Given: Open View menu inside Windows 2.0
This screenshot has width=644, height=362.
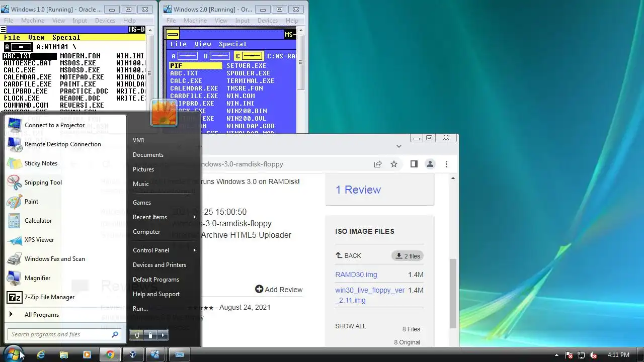Looking at the screenshot, I should pos(203,44).
